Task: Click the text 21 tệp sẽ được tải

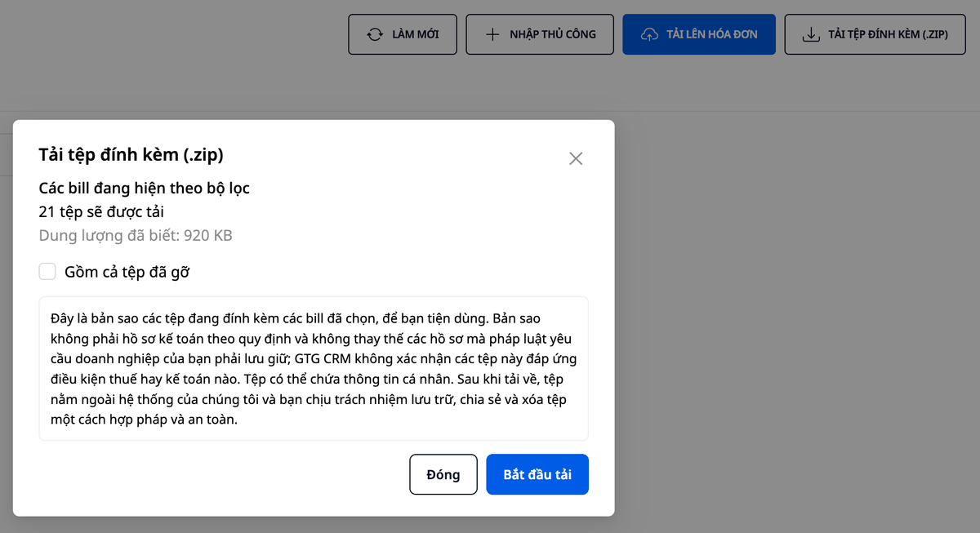Action: [101, 212]
